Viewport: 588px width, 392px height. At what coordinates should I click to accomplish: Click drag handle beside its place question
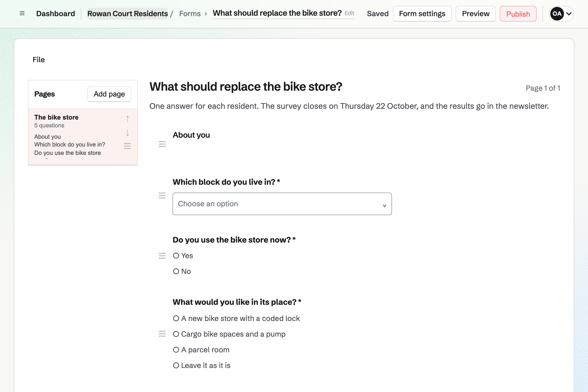tap(162, 334)
